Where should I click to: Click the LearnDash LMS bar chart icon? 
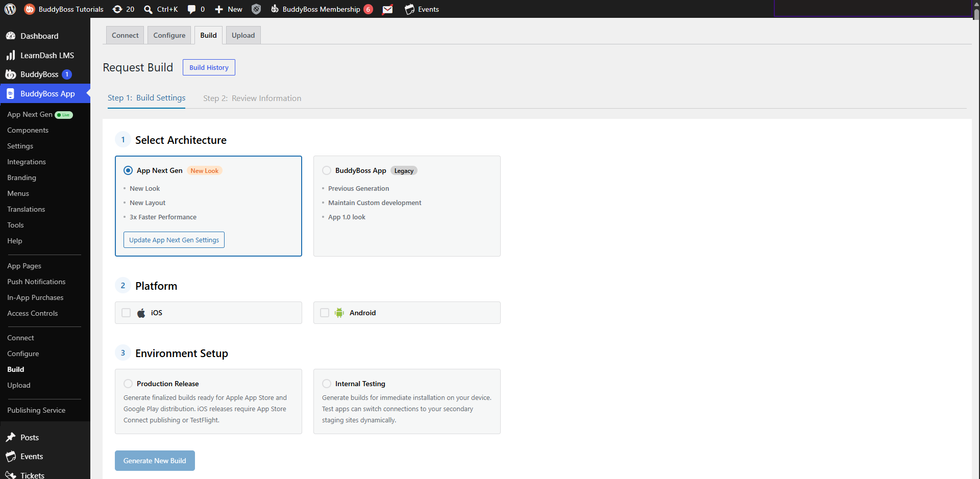tap(11, 55)
